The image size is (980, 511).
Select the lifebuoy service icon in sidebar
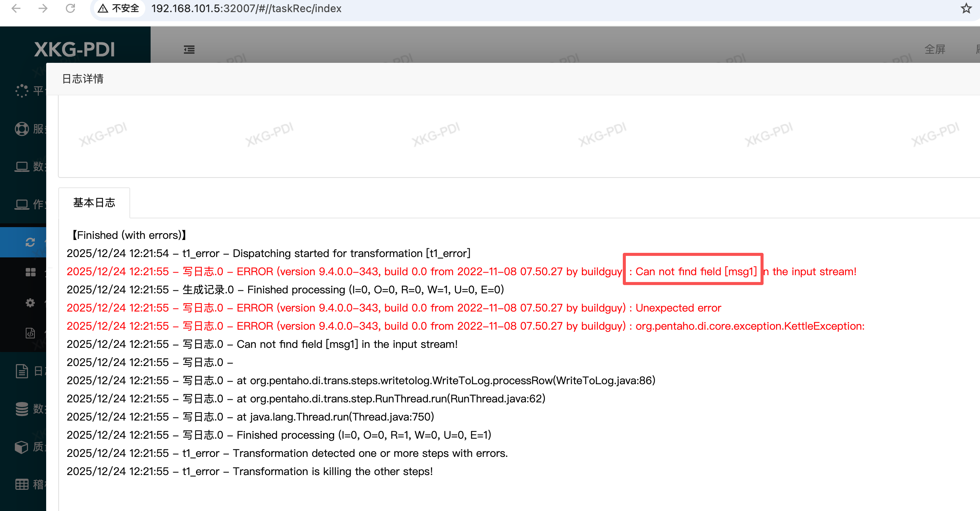tap(22, 129)
